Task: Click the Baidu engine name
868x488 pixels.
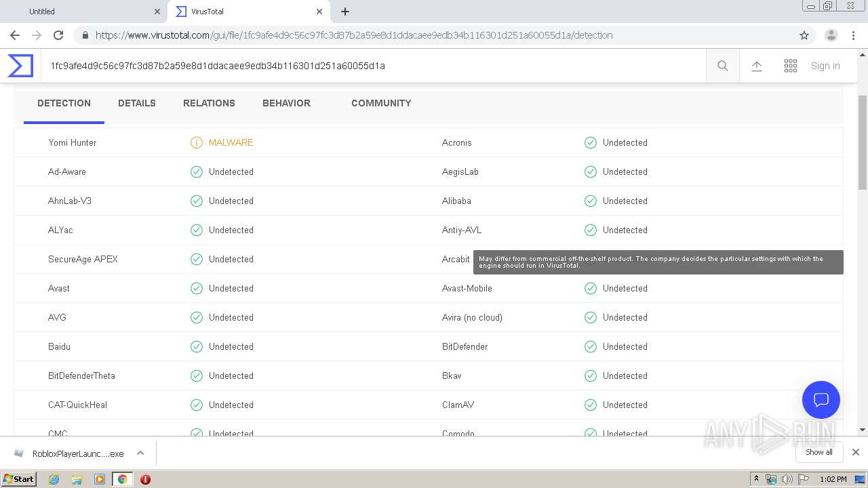Action: 59,346
